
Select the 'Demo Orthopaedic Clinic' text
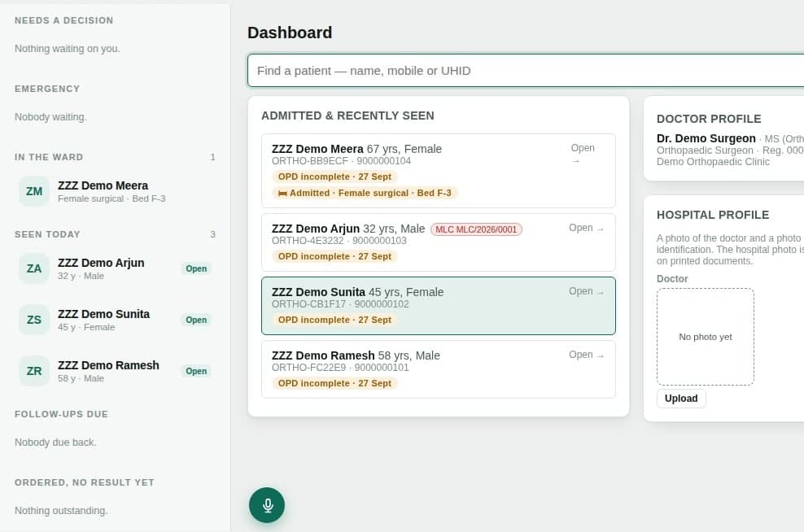click(713, 162)
